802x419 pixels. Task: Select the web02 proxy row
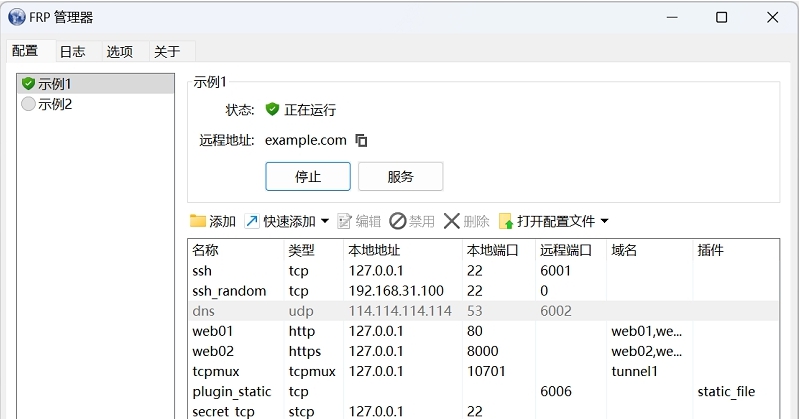click(483, 351)
